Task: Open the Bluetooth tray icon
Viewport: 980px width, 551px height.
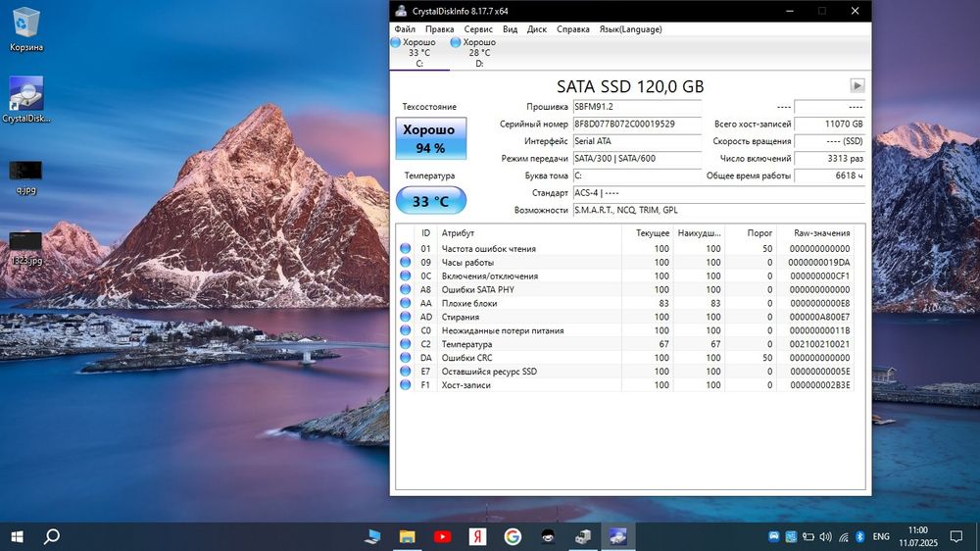Action: click(x=860, y=536)
